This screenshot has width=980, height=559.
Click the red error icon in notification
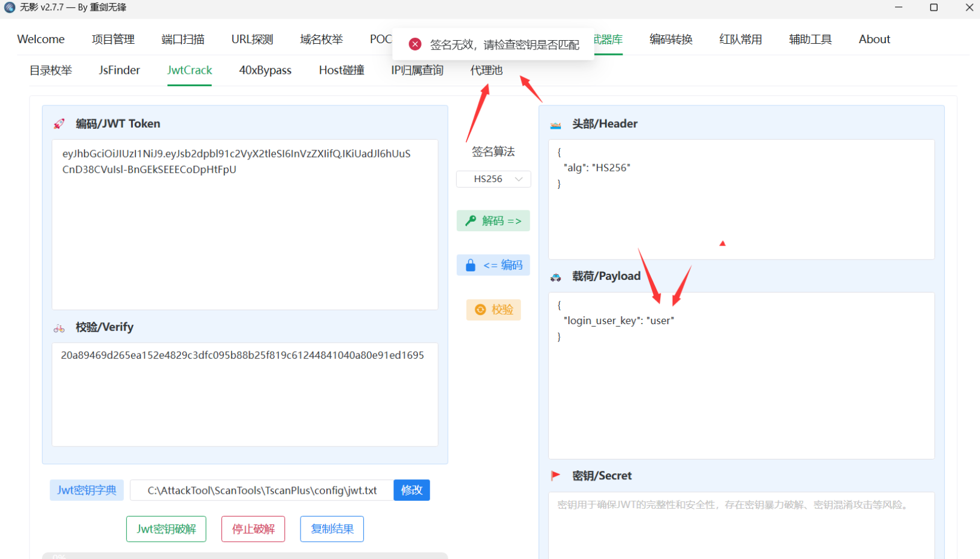coord(415,44)
